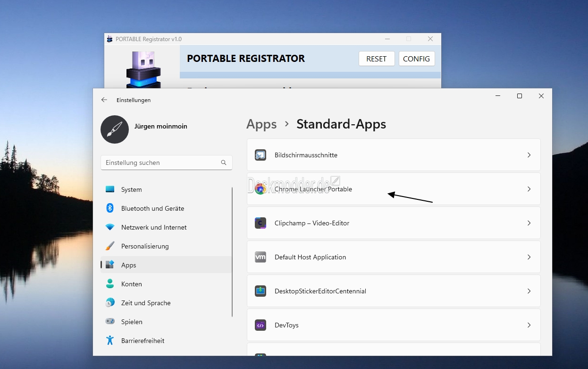Go to Zeit und Sprache
The width and height of the screenshot is (588, 369).
coord(166,303)
